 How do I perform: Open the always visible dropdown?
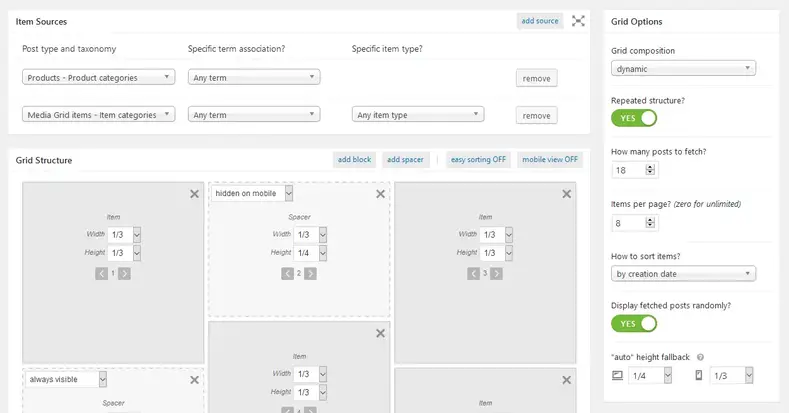tap(66, 379)
